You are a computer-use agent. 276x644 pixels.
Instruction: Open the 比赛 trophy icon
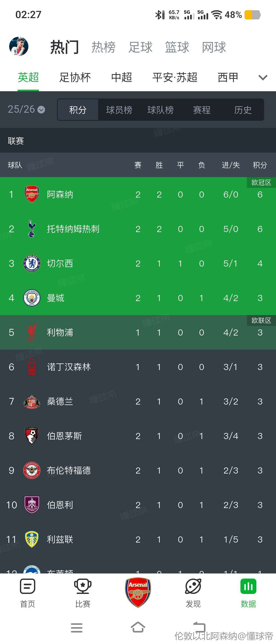point(83,586)
